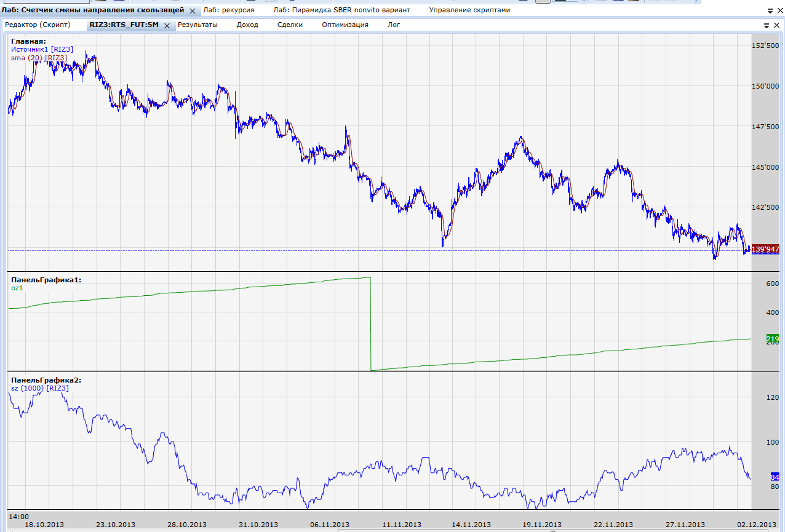Image resolution: width=785 pixels, height=532 pixels.
Task: Click the oz1 series label in ПанельГрафика1
Action: pyautogui.click(x=17, y=287)
